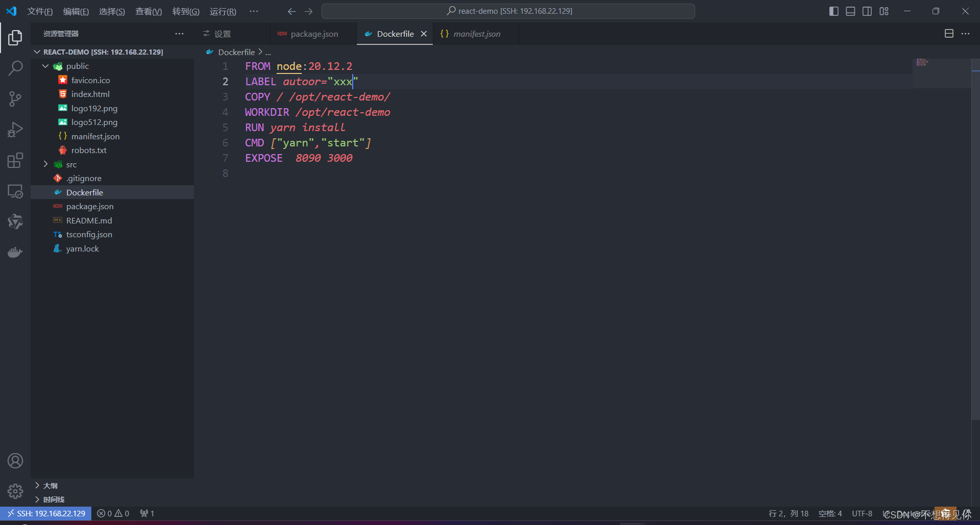This screenshot has height=525, width=980.
Task: Open the Manage settings gear icon
Action: (x=15, y=491)
